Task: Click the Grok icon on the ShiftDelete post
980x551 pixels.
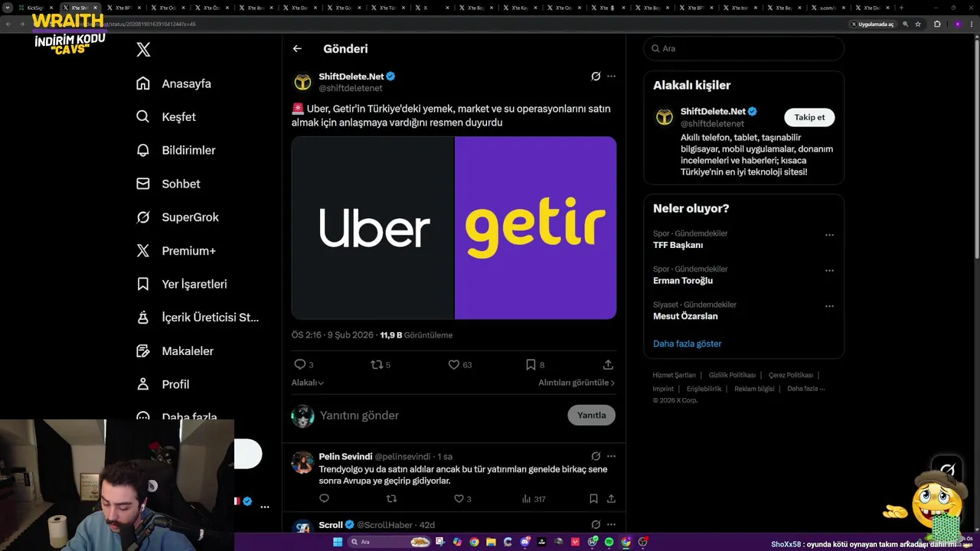Action: point(596,77)
